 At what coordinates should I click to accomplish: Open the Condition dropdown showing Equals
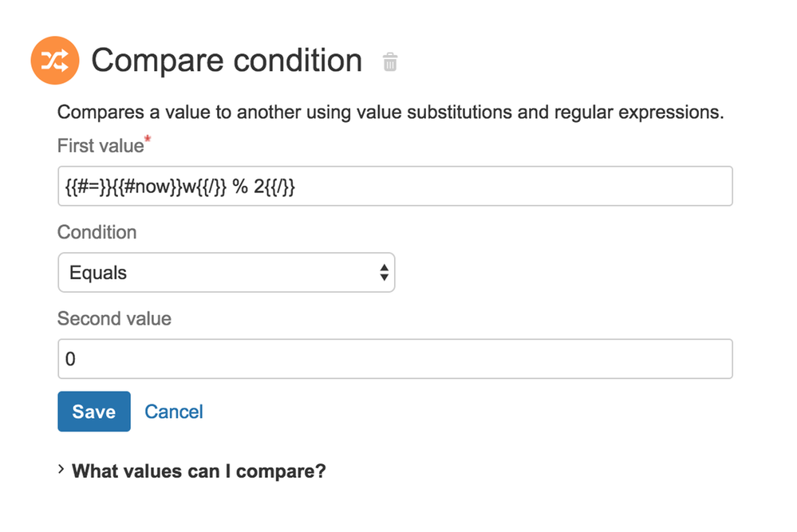[x=227, y=272]
